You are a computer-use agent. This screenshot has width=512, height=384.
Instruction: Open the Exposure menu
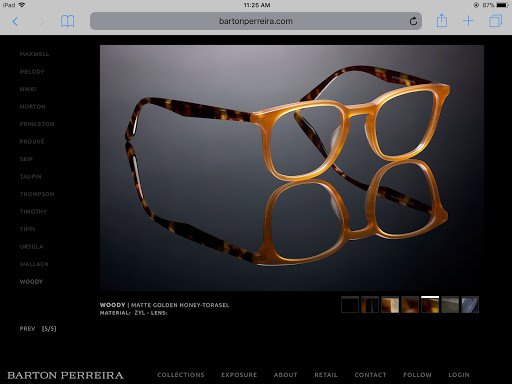239,375
